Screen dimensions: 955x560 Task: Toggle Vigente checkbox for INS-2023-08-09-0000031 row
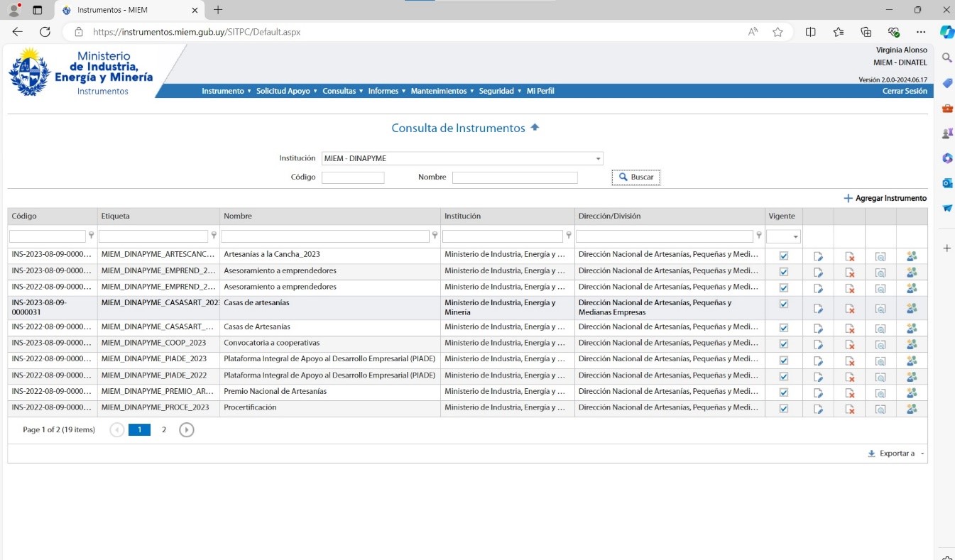784,304
